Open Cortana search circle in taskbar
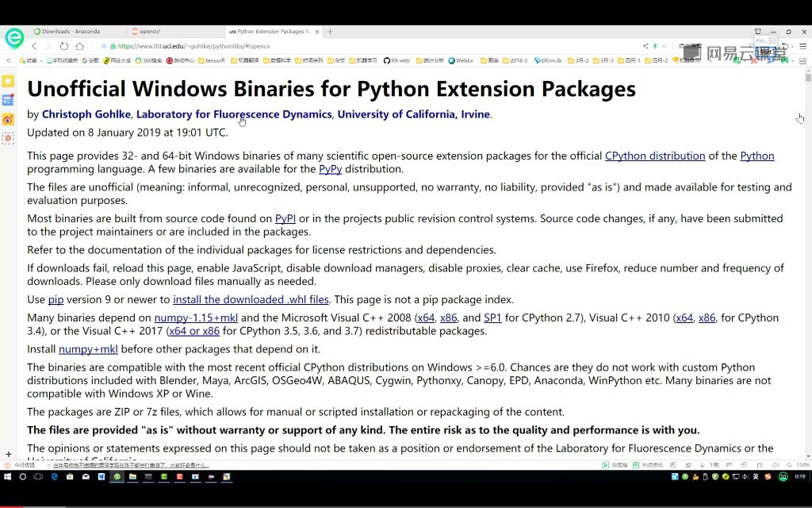 pos(23,476)
